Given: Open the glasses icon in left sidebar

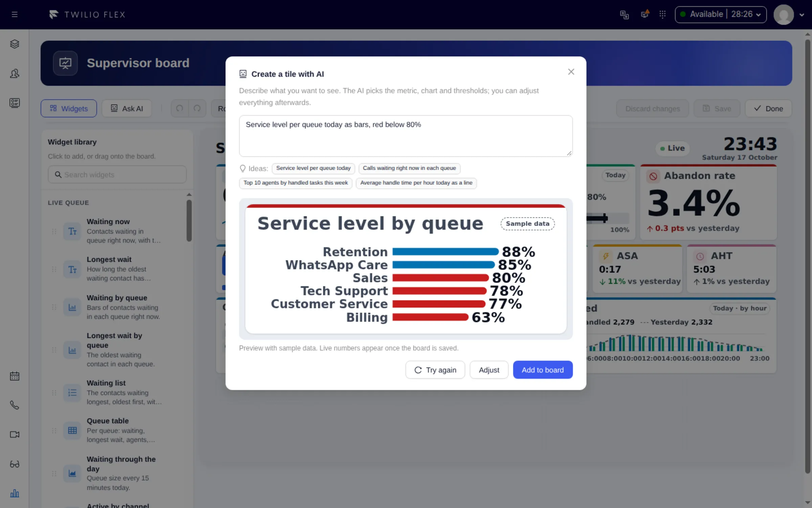Looking at the screenshot, I should 15,464.
